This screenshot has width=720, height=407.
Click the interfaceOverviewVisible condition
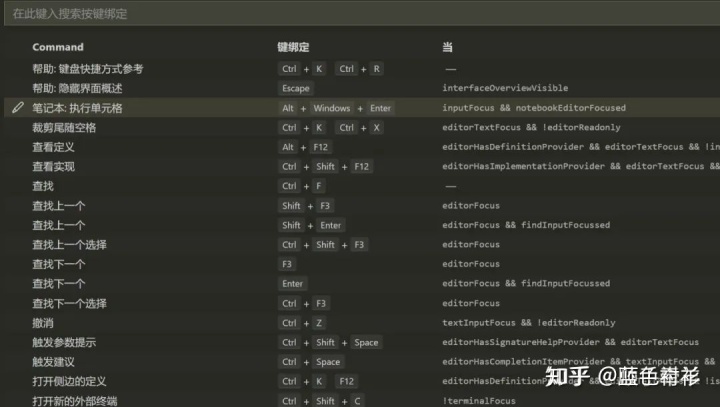pos(505,88)
